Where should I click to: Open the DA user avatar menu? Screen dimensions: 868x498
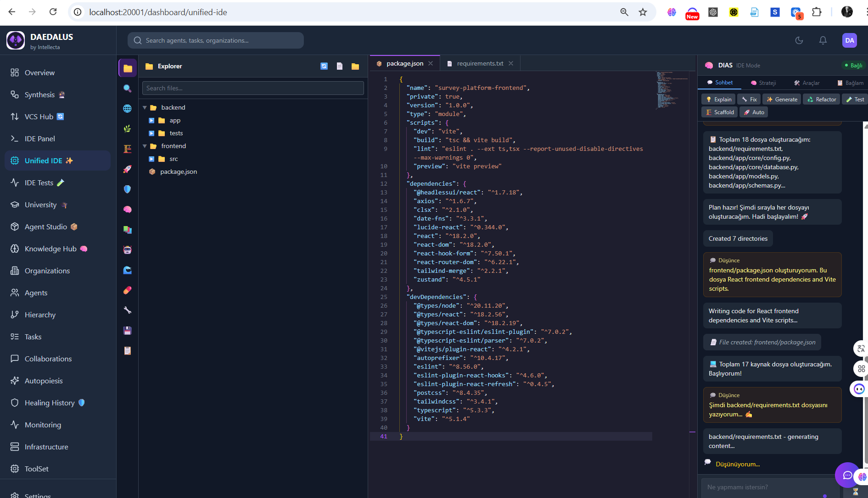tap(850, 40)
